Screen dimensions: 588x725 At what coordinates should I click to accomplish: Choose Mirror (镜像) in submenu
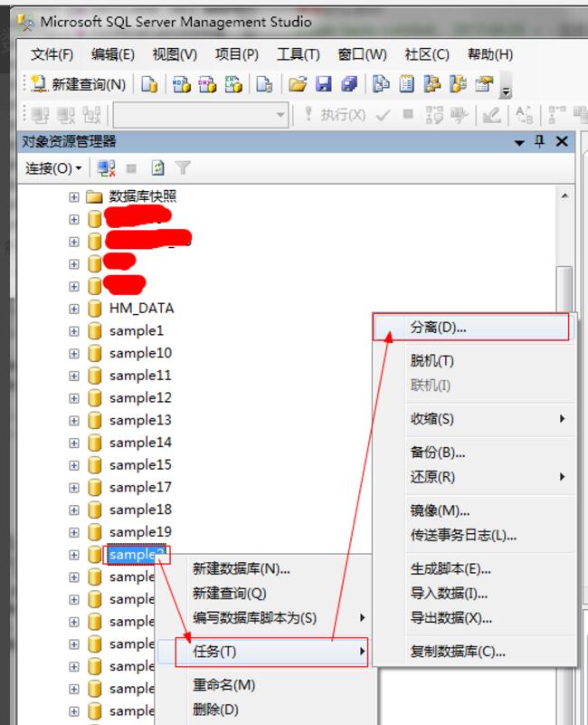coord(473,510)
